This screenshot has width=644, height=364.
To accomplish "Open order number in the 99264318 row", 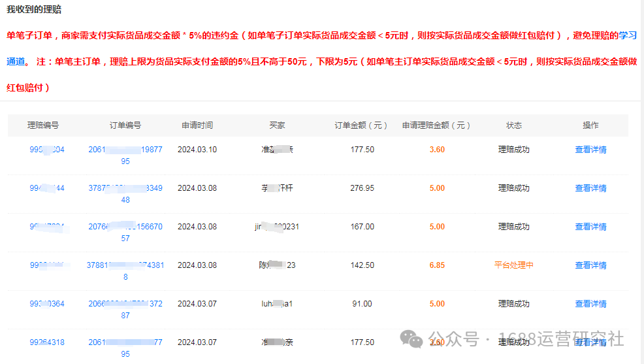I will pos(125,348).
